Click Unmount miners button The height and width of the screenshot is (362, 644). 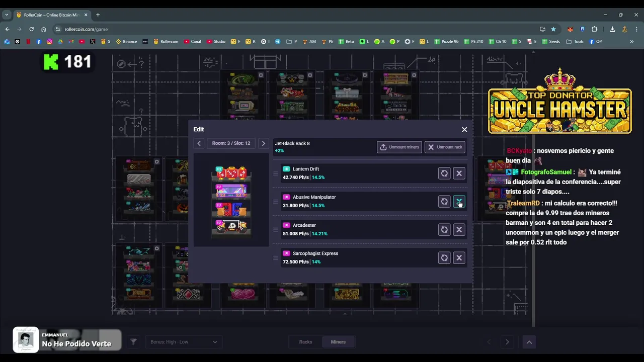(x=399, y=147)
